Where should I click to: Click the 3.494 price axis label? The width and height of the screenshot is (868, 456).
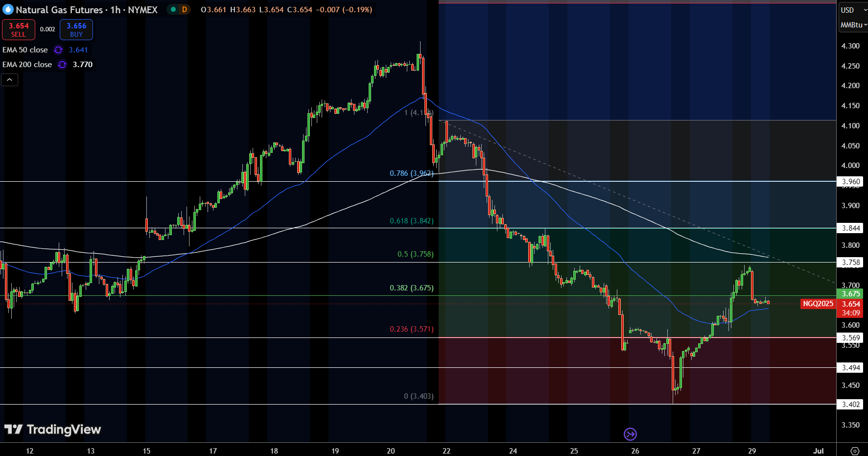[850, 368]
